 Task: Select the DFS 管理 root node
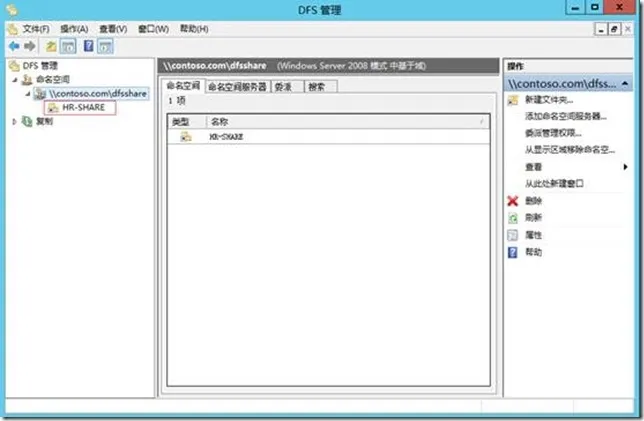tap(40, 66)
